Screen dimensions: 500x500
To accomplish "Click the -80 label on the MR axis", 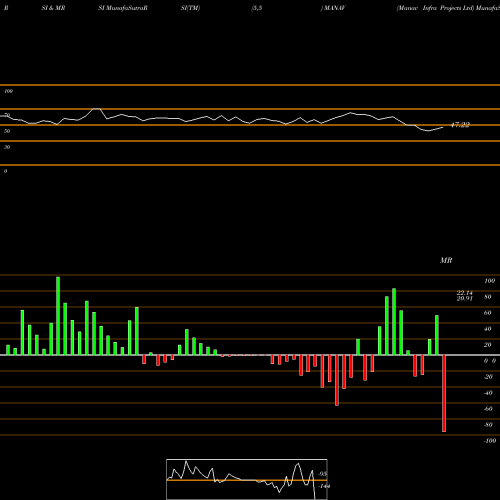I will click(x=488, y=425).
